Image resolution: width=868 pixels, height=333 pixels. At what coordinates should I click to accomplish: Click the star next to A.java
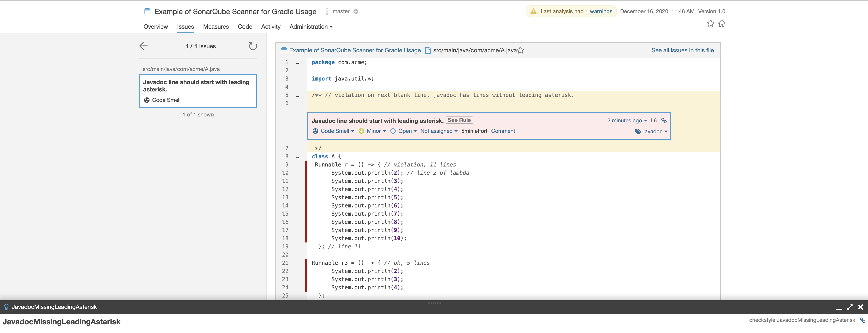click(x=521, y=50)
